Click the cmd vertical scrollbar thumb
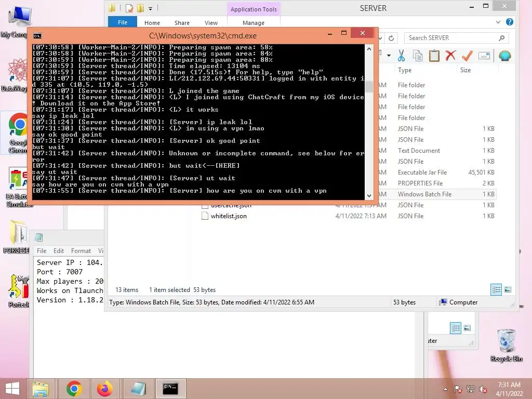Viewport: 532px width, 399px height. [369, 87]
